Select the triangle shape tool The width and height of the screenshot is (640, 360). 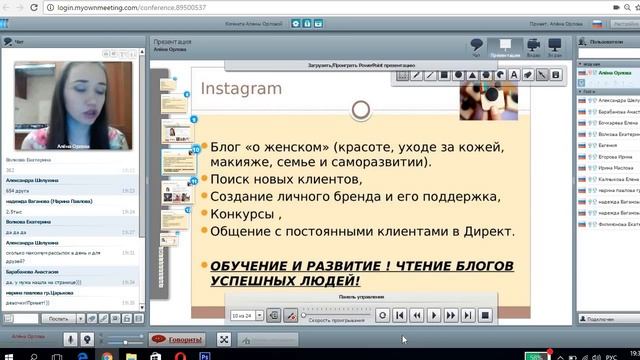[472, 75]
